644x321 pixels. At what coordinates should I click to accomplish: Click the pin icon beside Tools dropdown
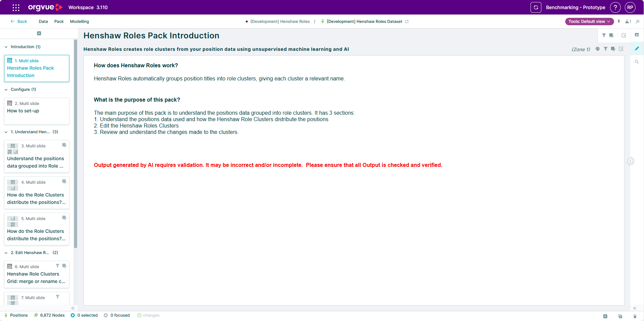click(619, 21)
